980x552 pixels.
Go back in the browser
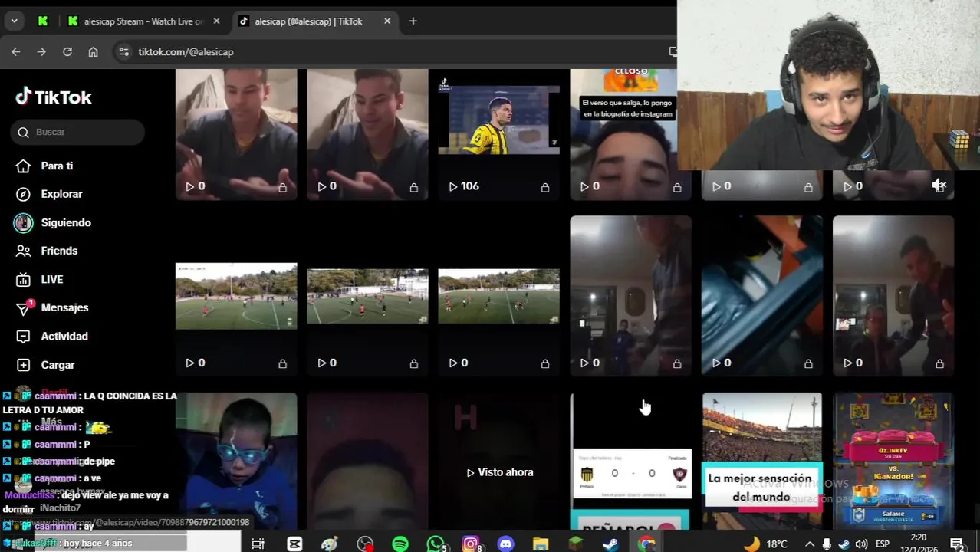click(16, 51)
